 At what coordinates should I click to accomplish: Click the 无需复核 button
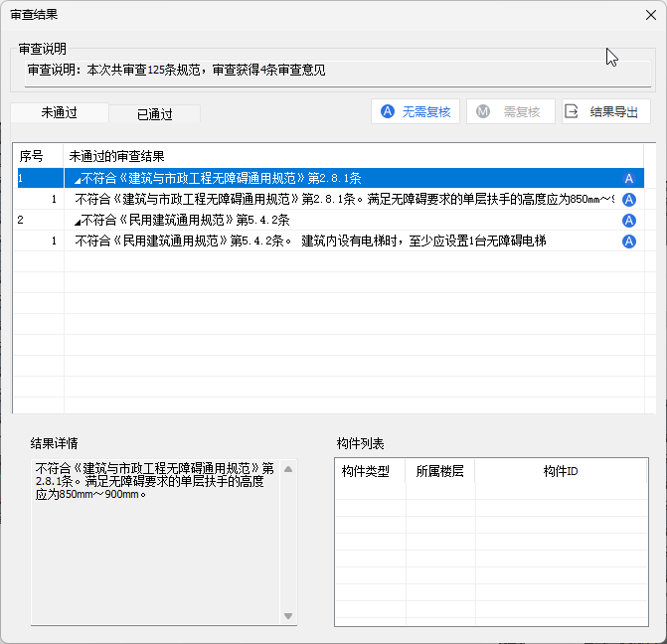tap(416, 111)
